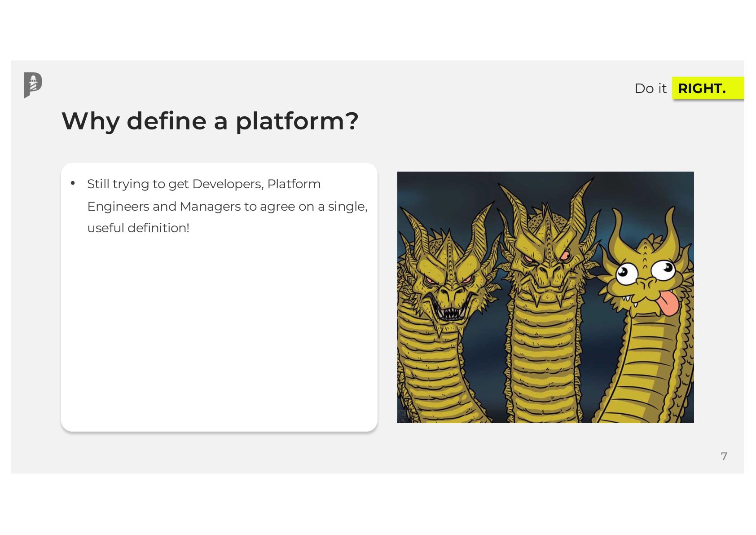Image resolution: width=756 pixels, height=535 pixels.
Task: Click the three-headed dragon meme image
Action: click(x=545, y=297)
